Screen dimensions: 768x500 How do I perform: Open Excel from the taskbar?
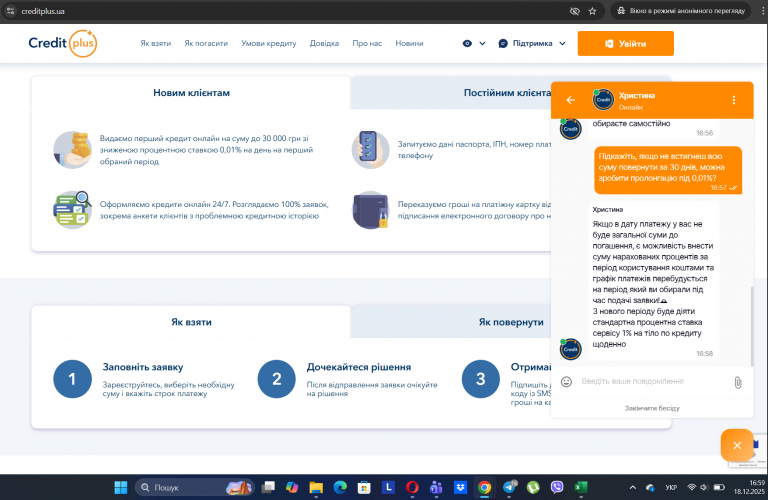pyautogui.click(x=581, y=487)
